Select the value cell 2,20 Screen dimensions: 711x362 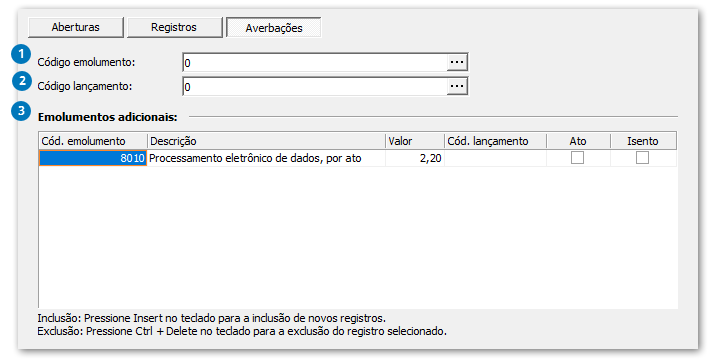coord(415,158)
